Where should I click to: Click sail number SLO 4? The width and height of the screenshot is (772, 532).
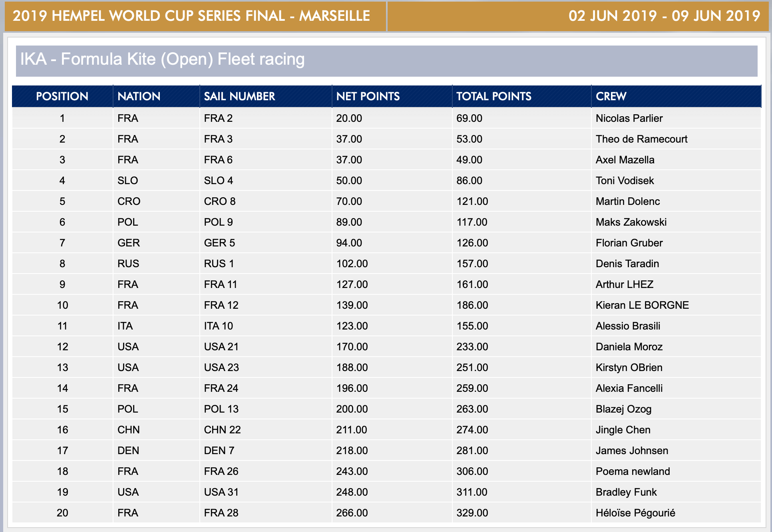pyautogui.click(x=218, y=181)
